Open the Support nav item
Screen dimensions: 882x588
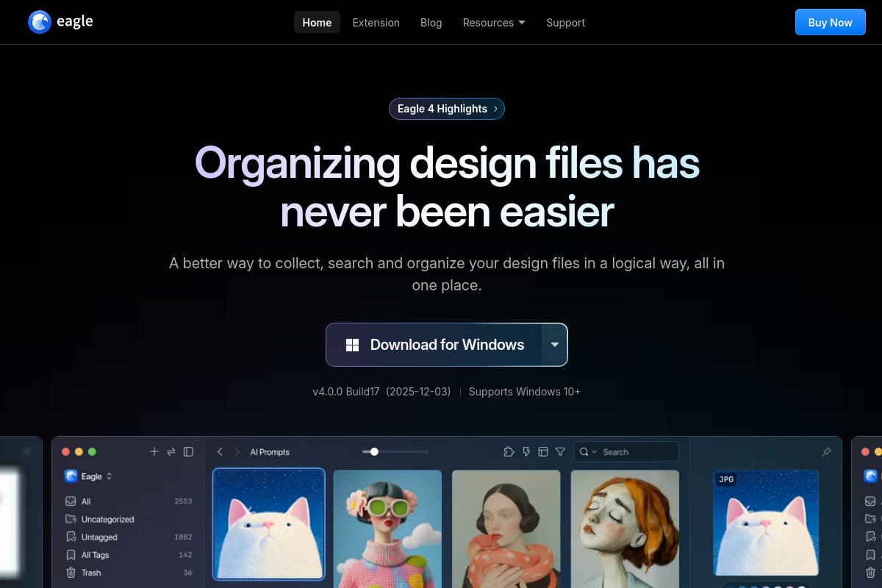tap(565, 22)
